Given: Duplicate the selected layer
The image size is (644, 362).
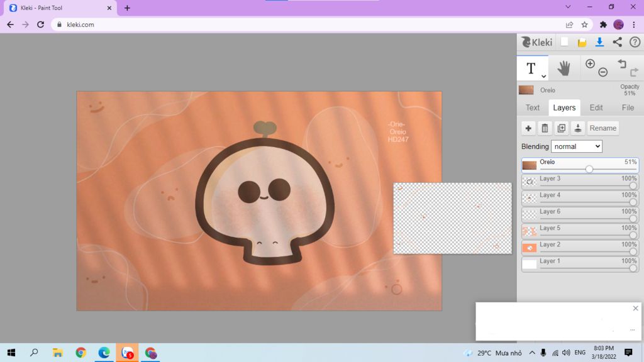Looking at the screenshot, I should pyautogui.click(x=561, y=128).
